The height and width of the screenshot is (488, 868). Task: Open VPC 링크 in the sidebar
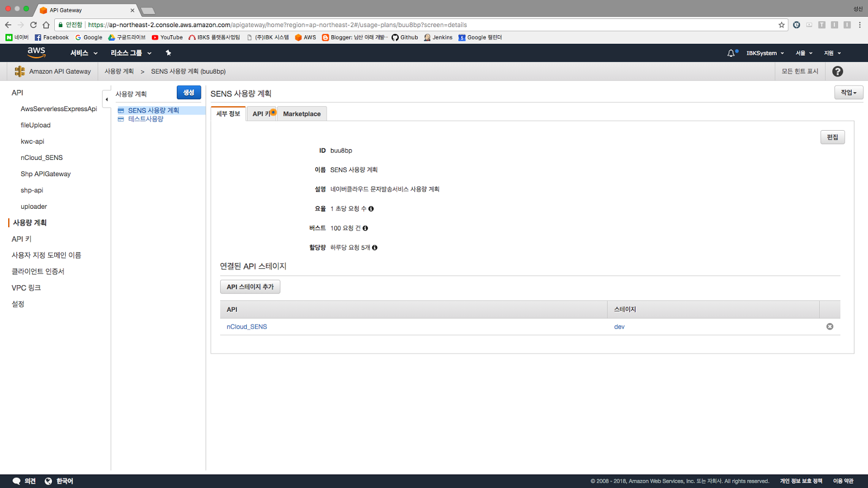(x=26, y=288)
